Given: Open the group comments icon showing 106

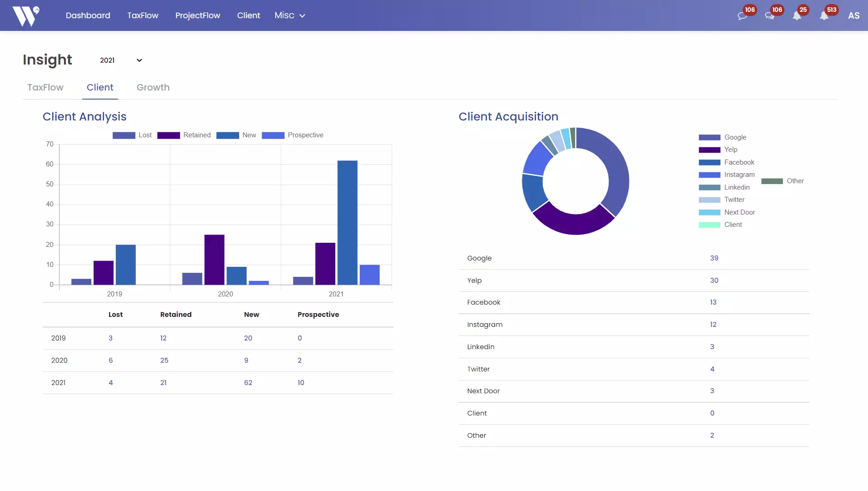Looking at the screenshot, I should coord(770,15).
